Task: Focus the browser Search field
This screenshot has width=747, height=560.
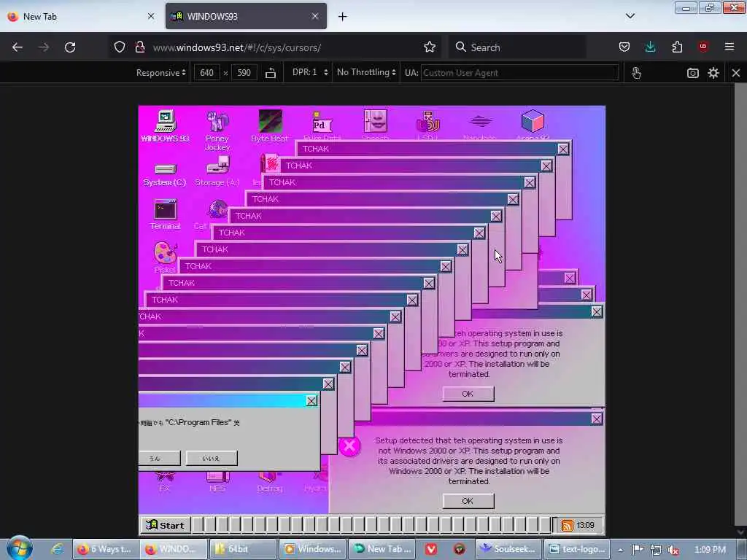Action: tap(517, 47)
